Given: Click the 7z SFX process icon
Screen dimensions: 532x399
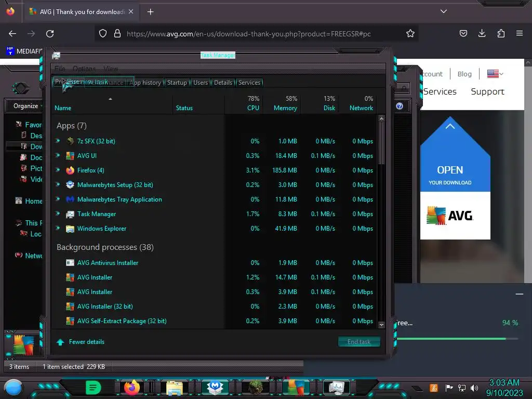Looking at the screenshot, I should 70,141.
